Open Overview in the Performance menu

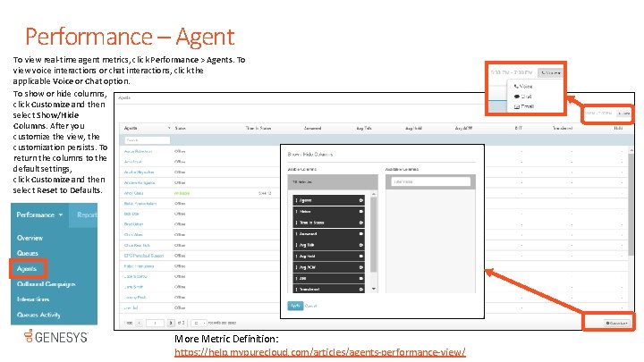click(x=30, y=238)
